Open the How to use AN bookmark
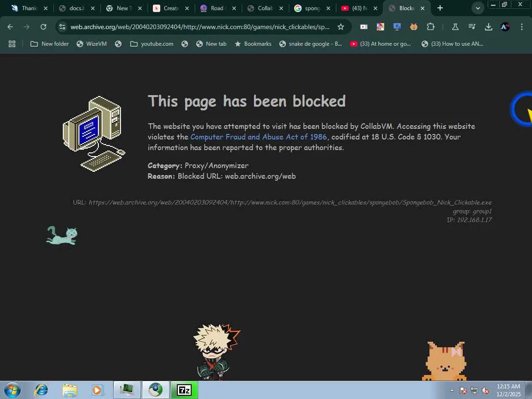Image resolution: width=532 pixels, height=399 pixels. (452, 44)
